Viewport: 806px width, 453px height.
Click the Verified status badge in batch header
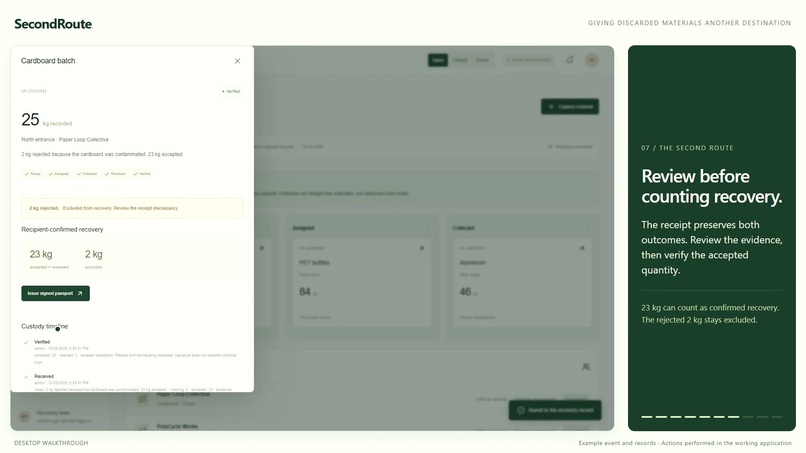[231, 92]
